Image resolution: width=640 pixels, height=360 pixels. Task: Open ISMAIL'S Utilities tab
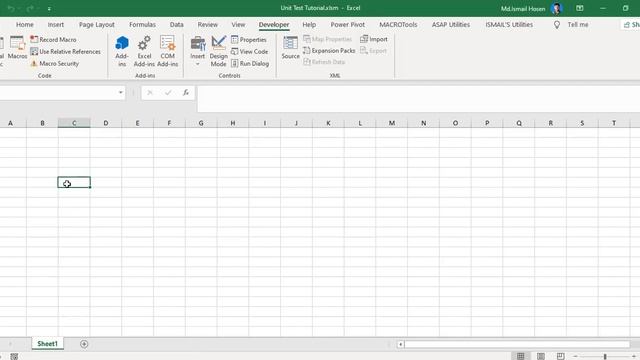click(x=509, y=24)
